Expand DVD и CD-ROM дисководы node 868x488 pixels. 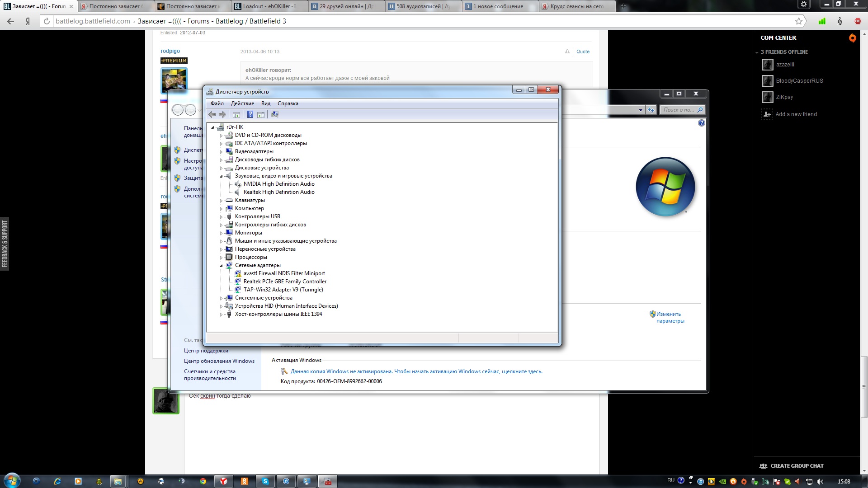(221, 136)
